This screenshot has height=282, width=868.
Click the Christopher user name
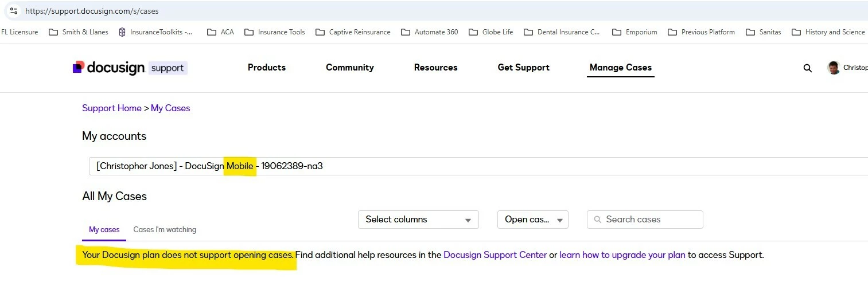click(x=855, y=68)
